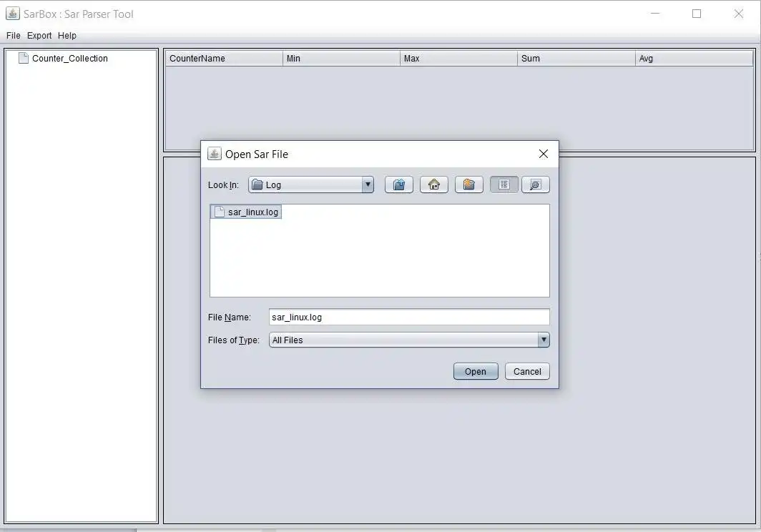The width and height of the screenshot is (761, 532).
Task: Click the Look In Log combo box
Action: coord(311,184)
